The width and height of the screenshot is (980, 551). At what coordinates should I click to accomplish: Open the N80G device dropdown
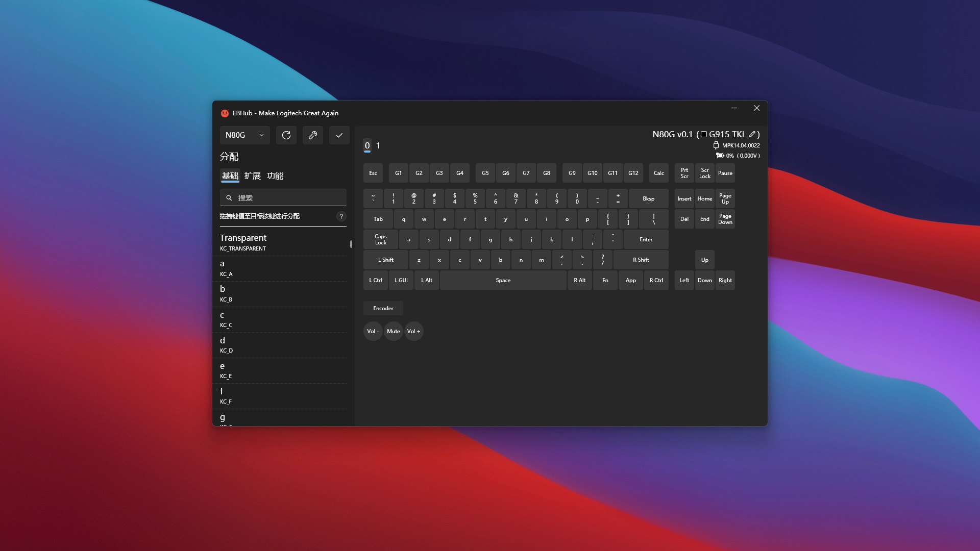pyautogui.click(x=245, y=135)
